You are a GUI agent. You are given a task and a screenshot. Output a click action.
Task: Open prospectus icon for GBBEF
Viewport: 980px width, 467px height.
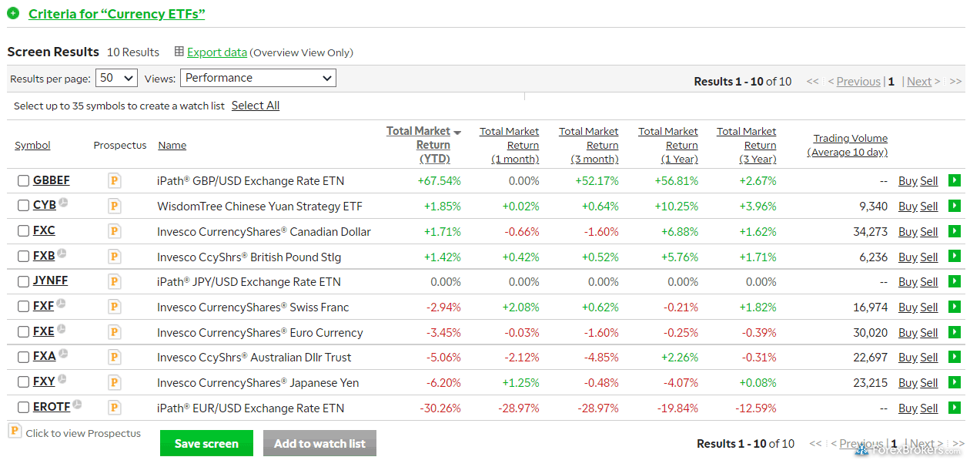(115, 180)
